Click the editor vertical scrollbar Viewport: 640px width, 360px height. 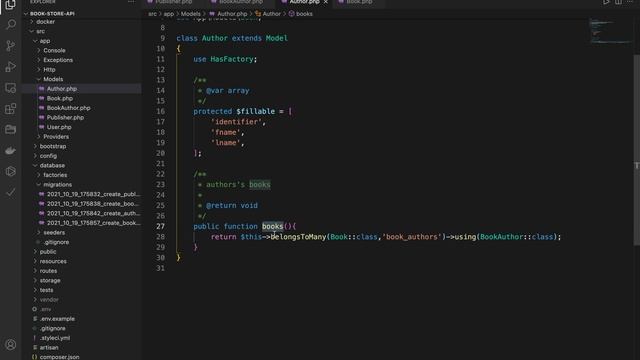(636, 150)
